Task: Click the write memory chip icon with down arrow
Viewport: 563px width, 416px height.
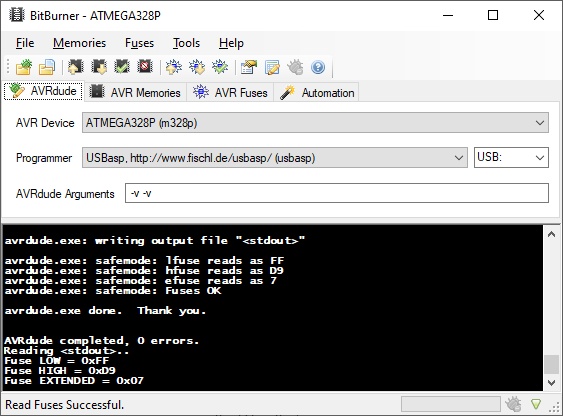Action: [x=99, y=67]
